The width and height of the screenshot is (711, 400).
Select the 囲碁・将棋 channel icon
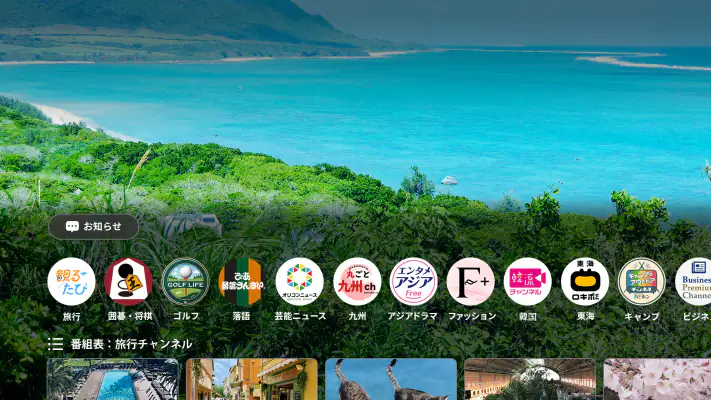coord(128,282)
